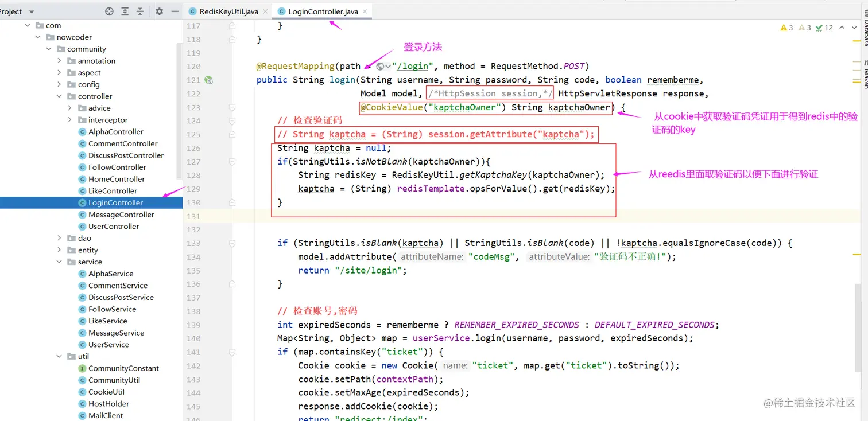Viewport: 868px width, 421px height.
Task: Collapse the nowcoder package
Action: pyautogui.click(x=38, y=37)
